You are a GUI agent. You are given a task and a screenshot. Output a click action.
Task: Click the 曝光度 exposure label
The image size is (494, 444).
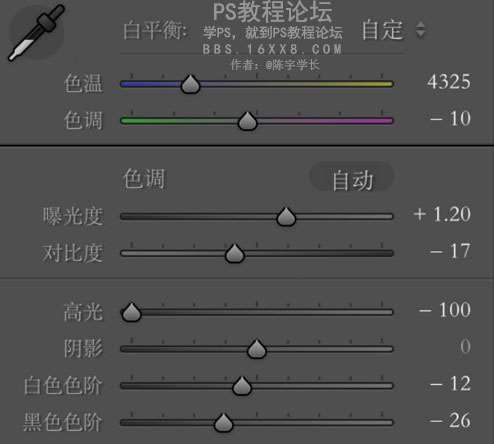[x=73, y=216]
